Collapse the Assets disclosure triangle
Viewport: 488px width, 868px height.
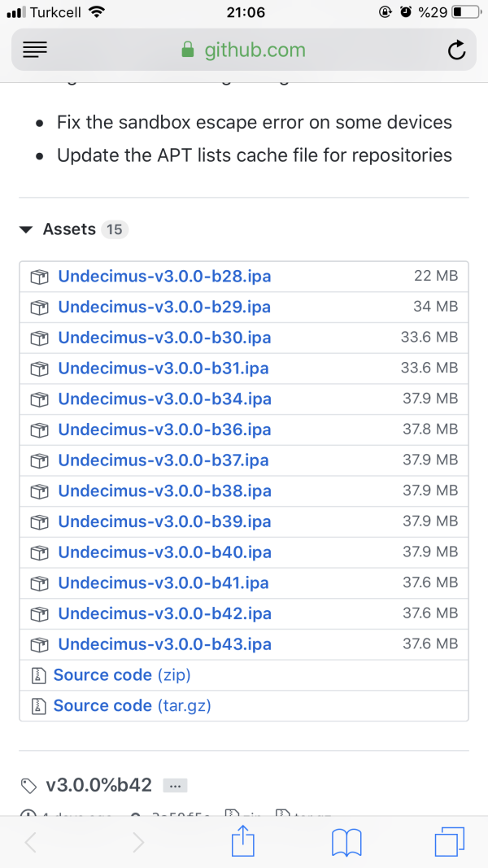coord(26,230)
